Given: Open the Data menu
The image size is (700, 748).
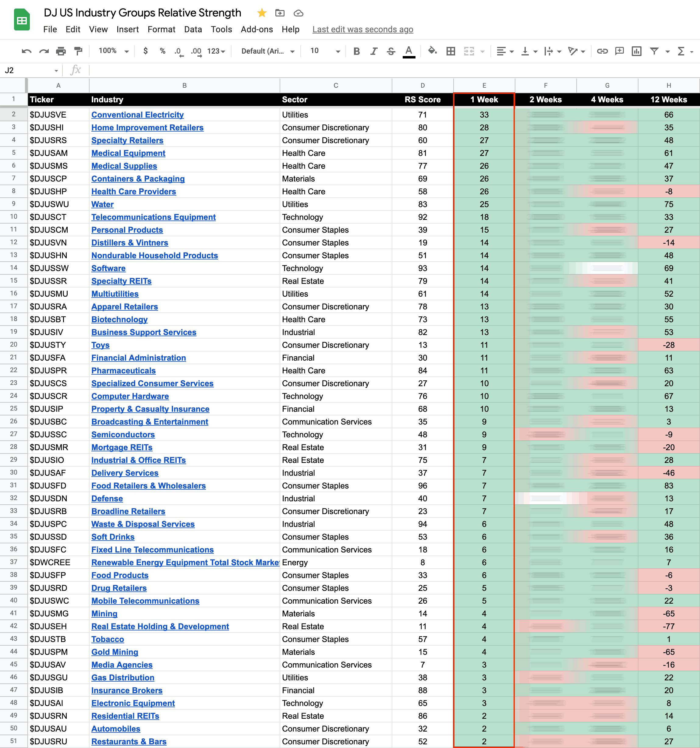Looking at the screenshot, I should click(193, 29).
